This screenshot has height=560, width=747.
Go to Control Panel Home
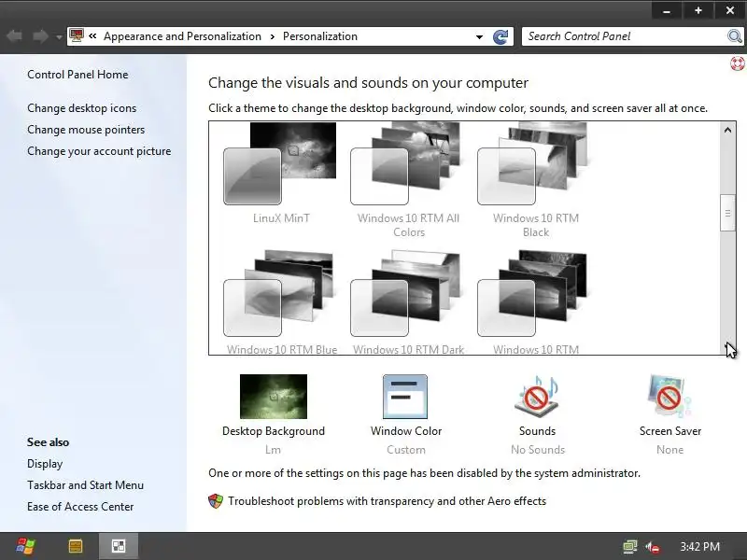tap(78, 75)
